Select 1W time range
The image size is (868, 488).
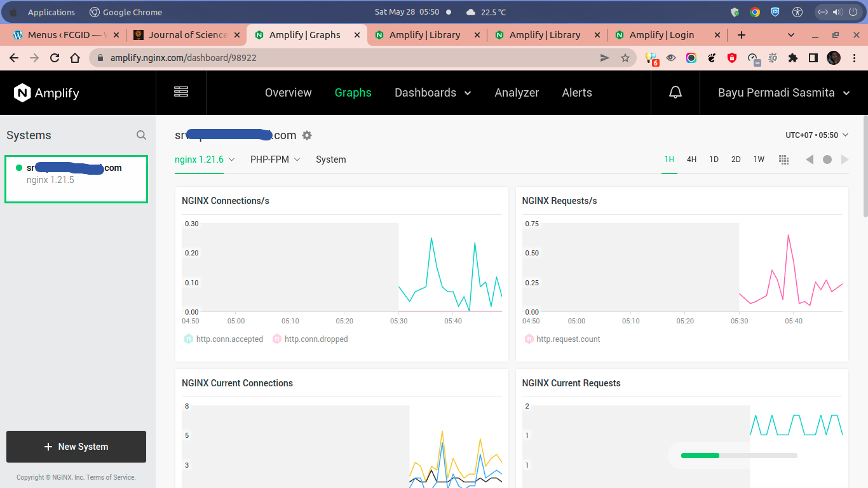coord(759,159)
